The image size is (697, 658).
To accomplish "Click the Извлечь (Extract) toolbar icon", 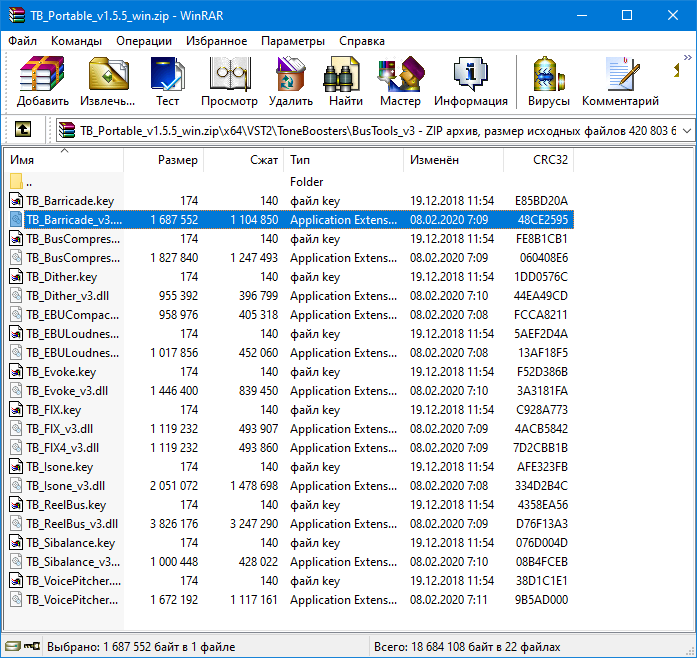I will tap(108, 73).
